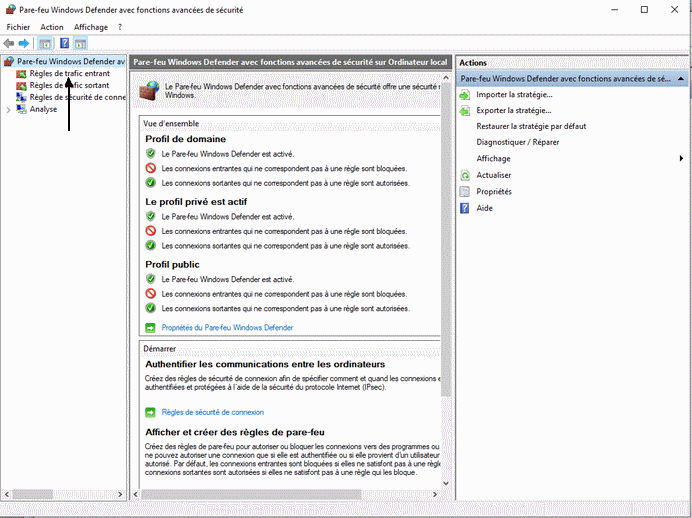The image size is (692, 518).
Task: Click green arrow icon beside Règles de sécurité link
Action: [x=150, y=413]
